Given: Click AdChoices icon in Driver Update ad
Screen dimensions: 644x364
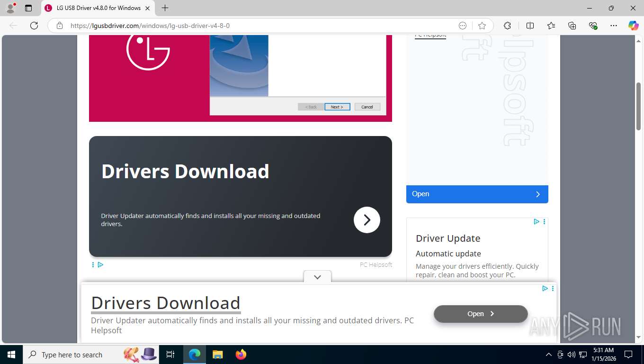Looking at the screenshot, I should tap(537, 221).
